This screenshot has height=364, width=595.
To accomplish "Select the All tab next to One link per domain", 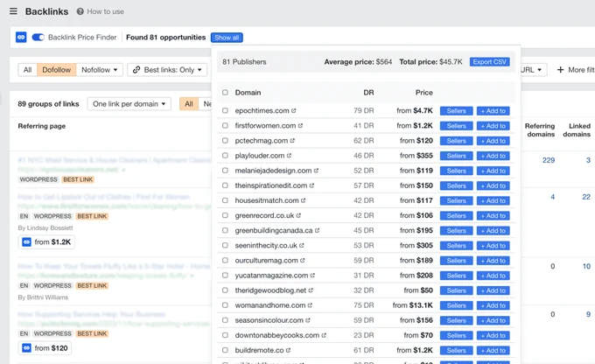I will (x=189, y=104).
